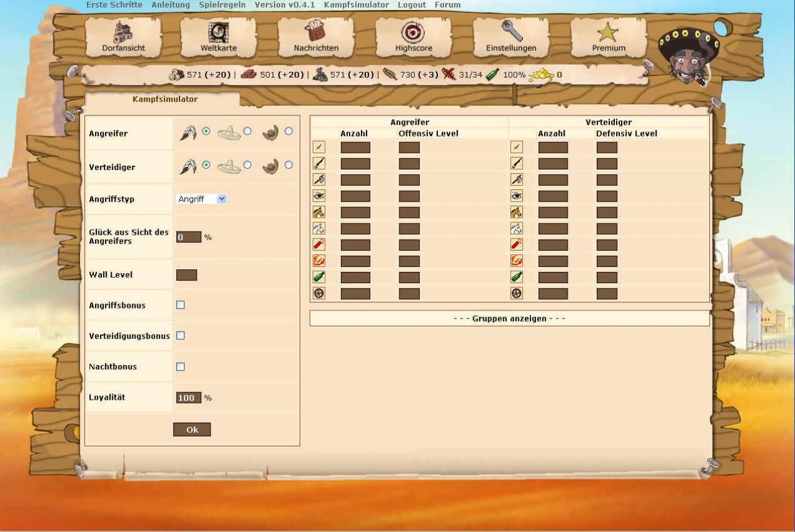The width and height of the screenshot is (795, 532).
Task: Click the attacker brown horse icon
Action: click(x=319, y=212)
